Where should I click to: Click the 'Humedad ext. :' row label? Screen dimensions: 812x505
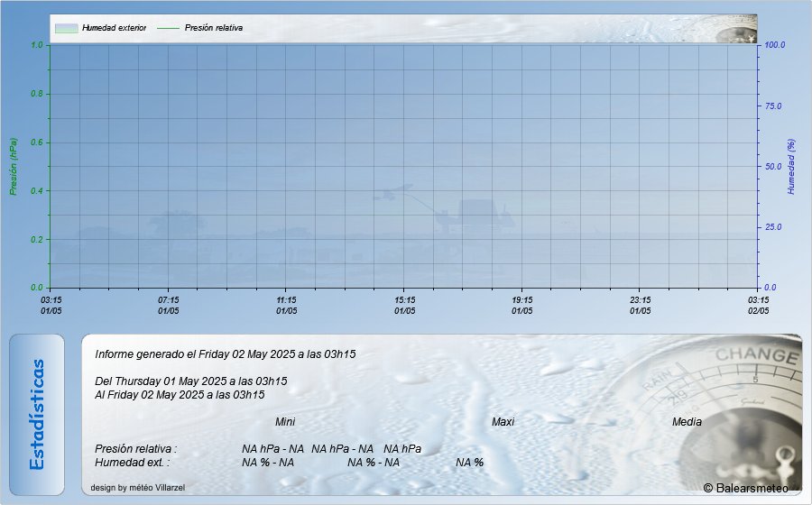pos(132,462)
